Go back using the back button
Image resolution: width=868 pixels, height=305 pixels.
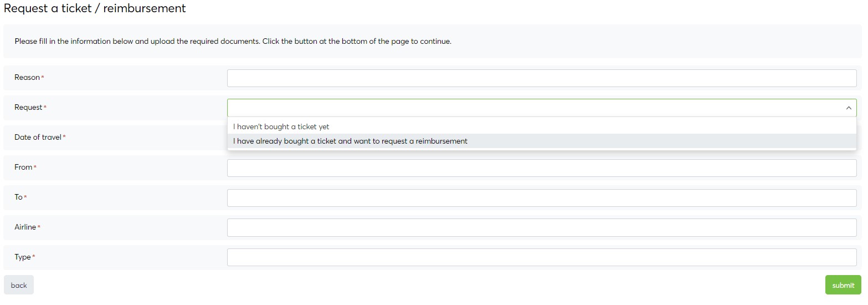pos(19,285)
